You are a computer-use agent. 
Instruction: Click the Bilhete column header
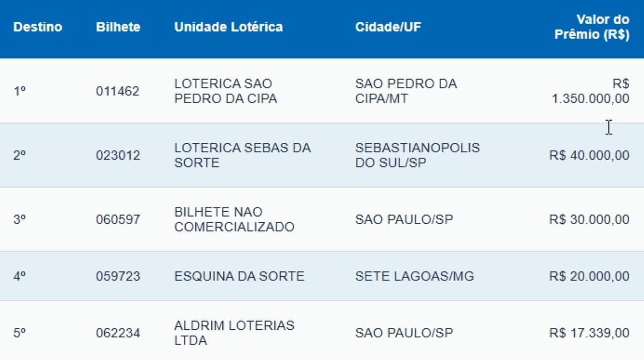(x=118, y=27)
